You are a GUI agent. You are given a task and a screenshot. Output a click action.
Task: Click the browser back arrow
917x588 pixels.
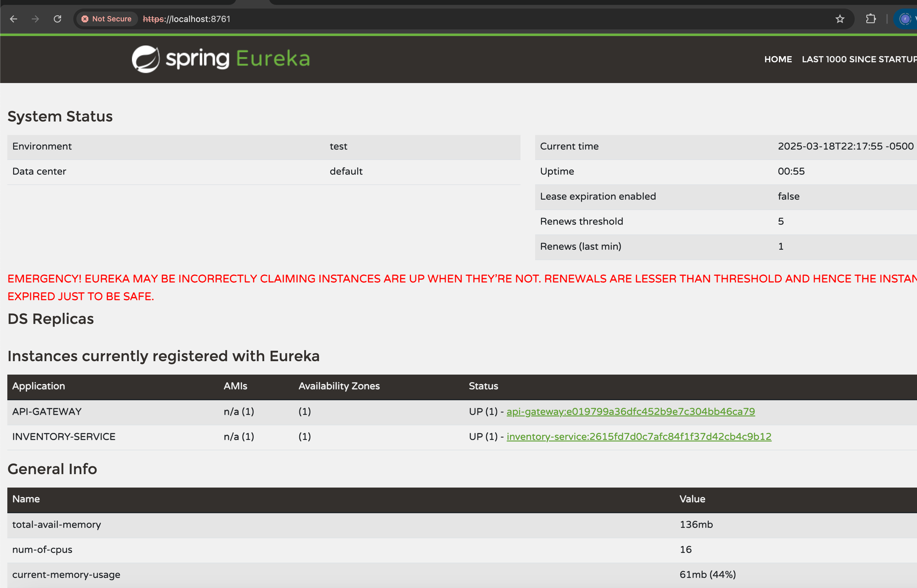coord(14,19)
